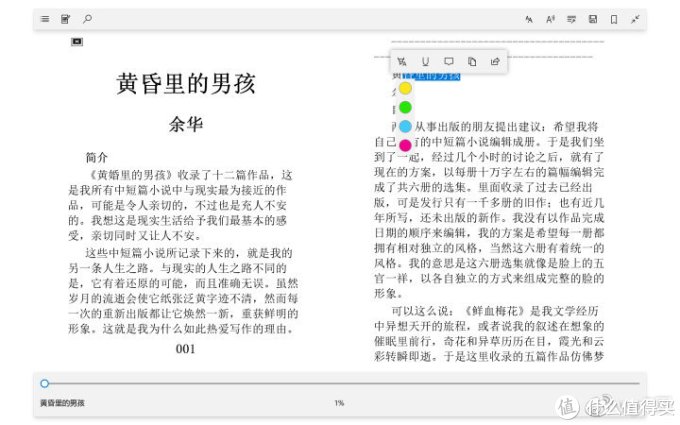Add a bookmark with bookmark icon
Image resolution: width=680 pixels, height=425 pixels.
(614, 19)
